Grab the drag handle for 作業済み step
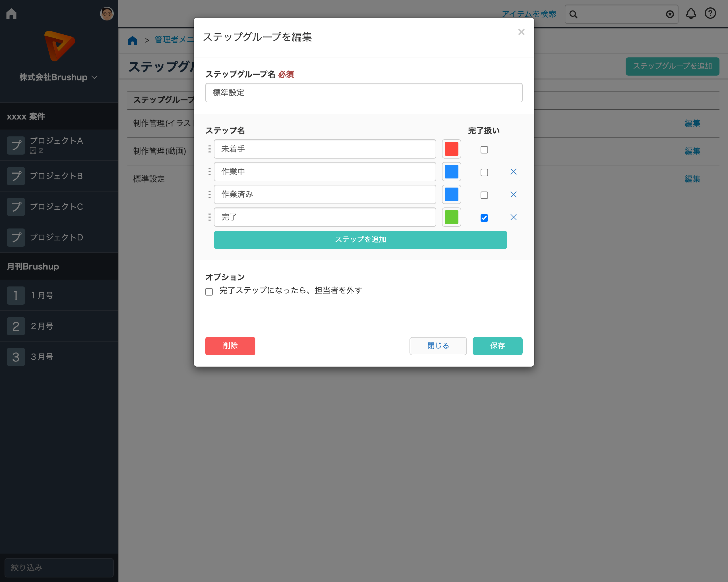 (x=209, y=194)
